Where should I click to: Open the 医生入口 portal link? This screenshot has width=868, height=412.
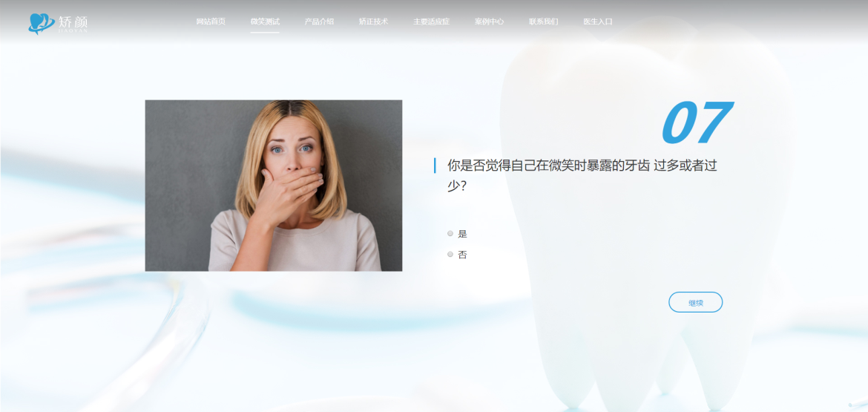(598, 22)
